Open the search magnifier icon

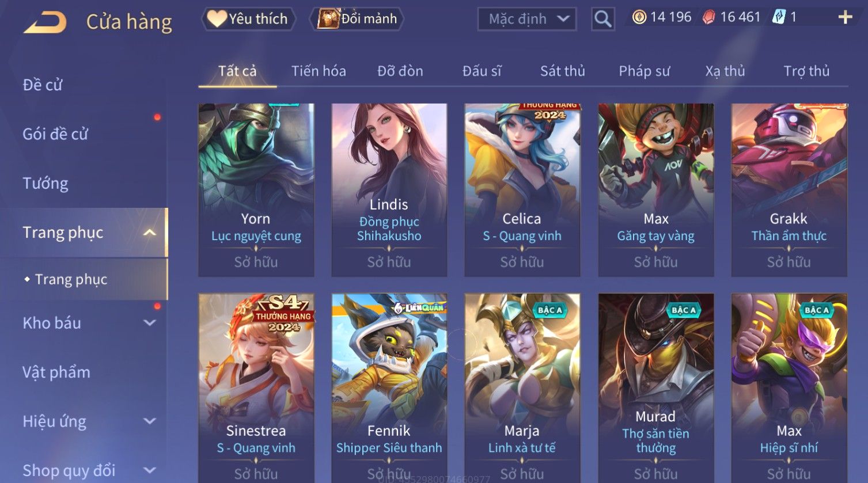[x=603, y=19]
